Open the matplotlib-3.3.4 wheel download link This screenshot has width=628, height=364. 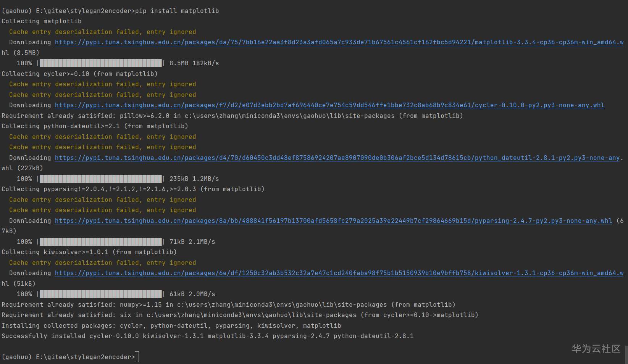click(x=339, y=42)
